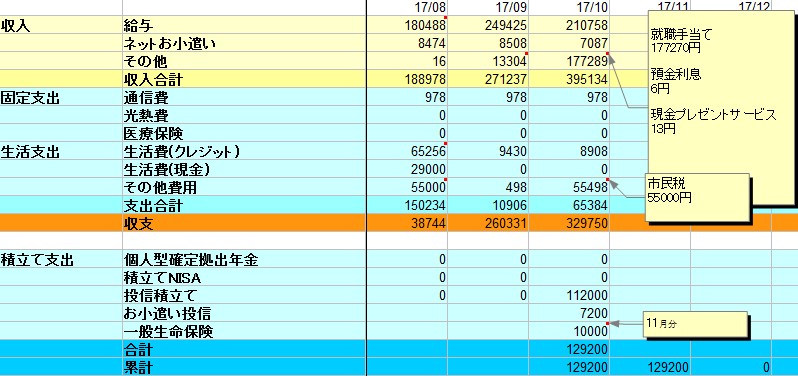Select the 17/08 column header cell
The width and height of the screenshot is (798, 376).
pyautogui.click(x=407, y=8)
